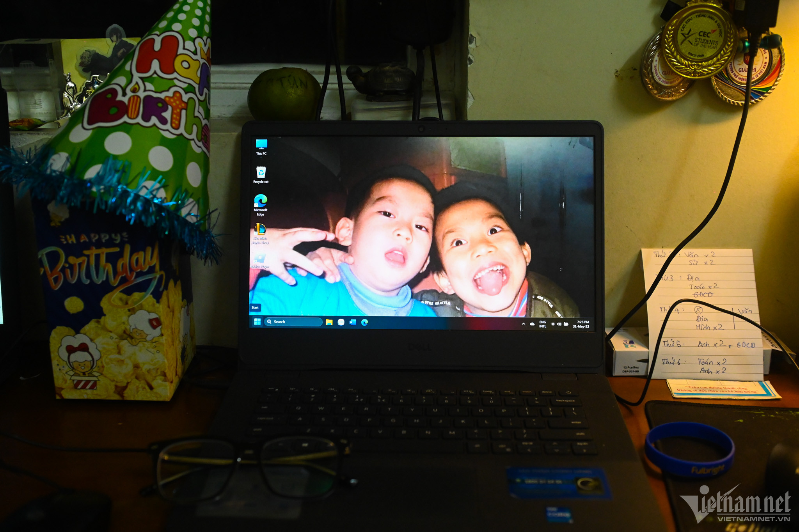
Task: Open the Windows Start menu button
Action: [257, 322]
